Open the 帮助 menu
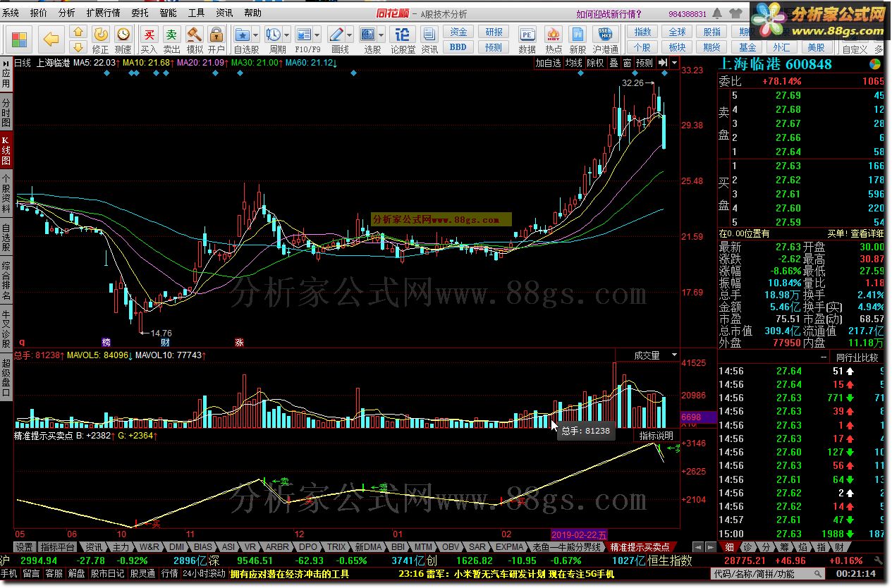 [x=252, y=13]
